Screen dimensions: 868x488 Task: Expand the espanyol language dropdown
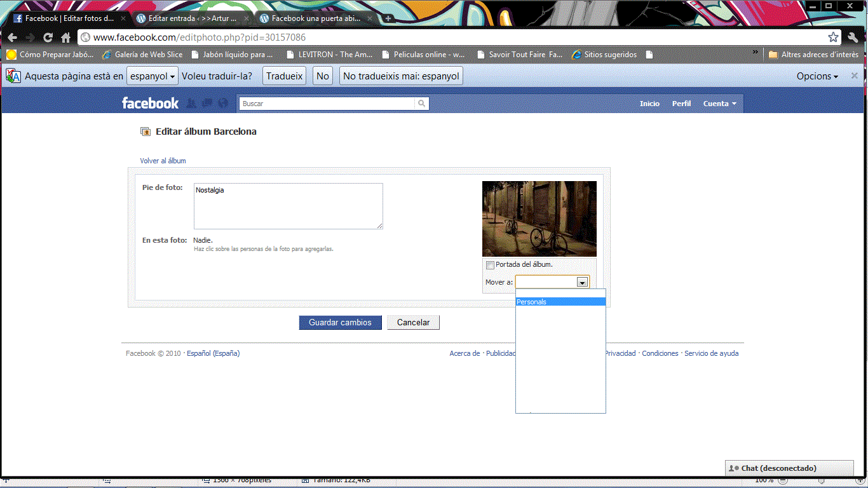(x=152, y=76)
